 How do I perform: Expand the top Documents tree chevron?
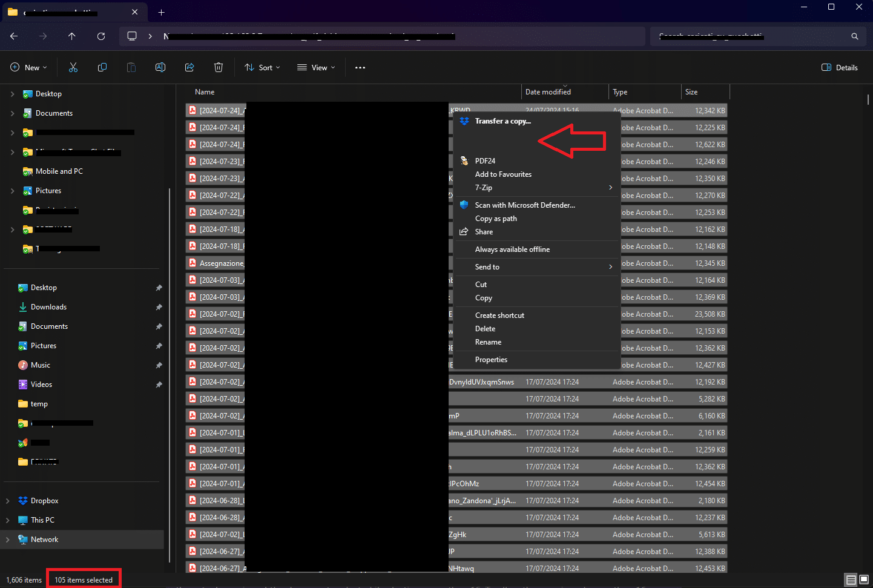pyautogui.click(x=12, y=113)
